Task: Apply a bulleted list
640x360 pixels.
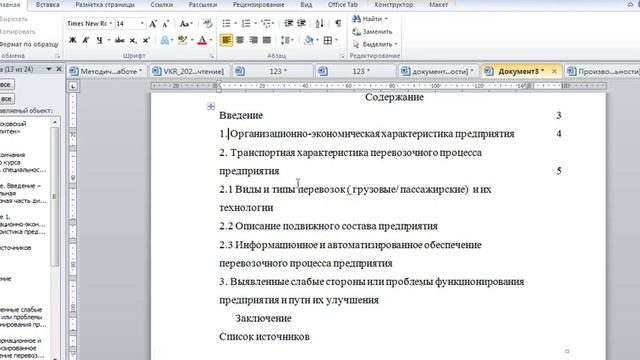Action: pyautogui.click(x=226, y=24)
